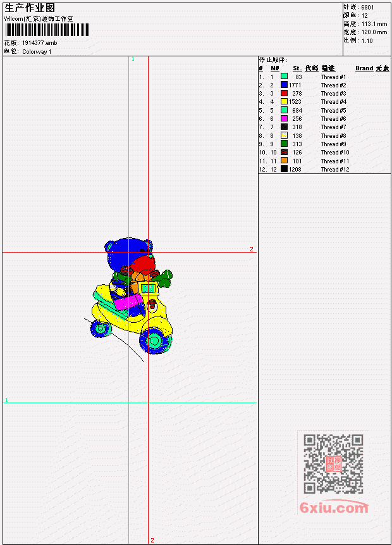
Task: Click the "停止顺序" section heading
Action: (x=273, y=60)
